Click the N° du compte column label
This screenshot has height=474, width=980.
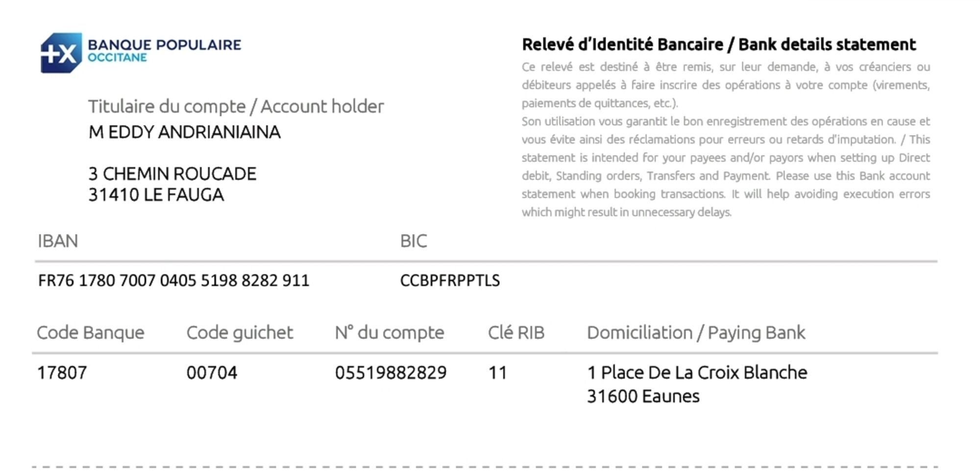pos(390,333)
